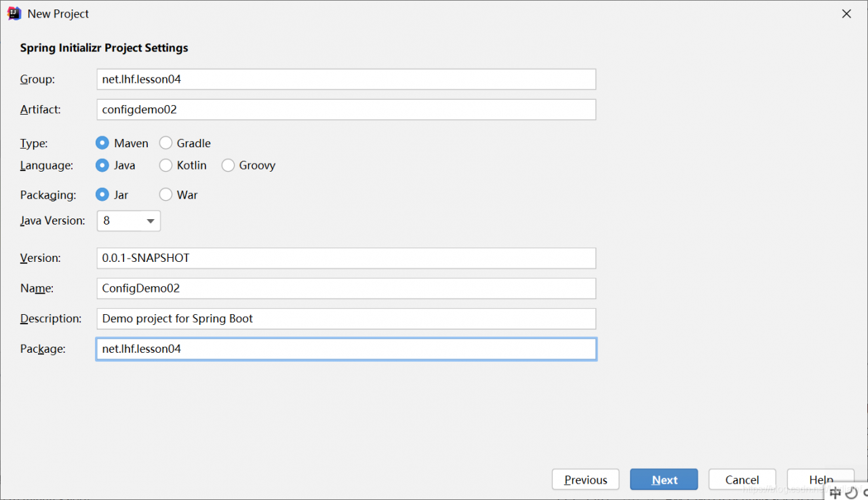Cancel the new project wizard
This screenshot has width=868, height=500.
tap(742, 480)
